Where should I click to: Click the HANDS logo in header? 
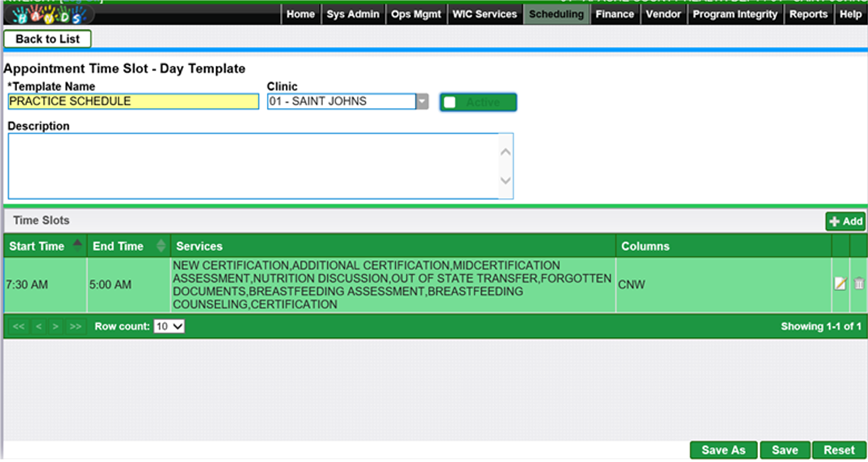(49, 15)
